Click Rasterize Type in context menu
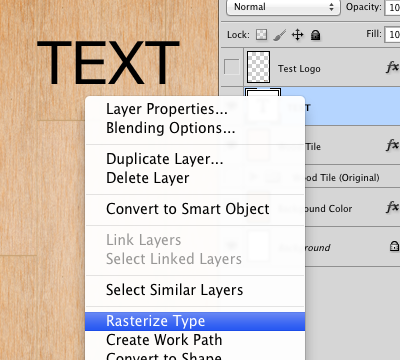 tap(195, 321)
